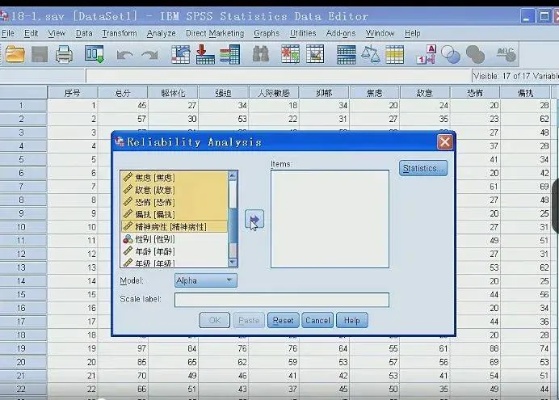Redo the action in toolbar
Image resolution: width=559 pixels, height=400 pixels.
tap(150, 55)
